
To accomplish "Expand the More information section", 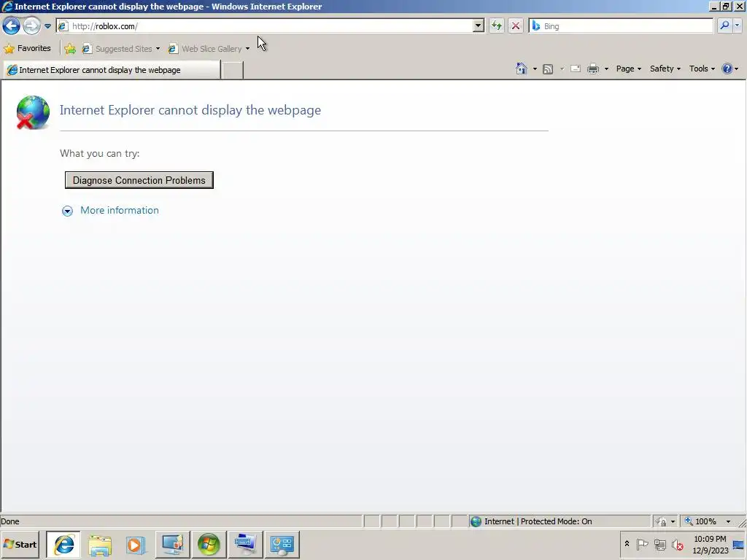I will pos(67,211).
